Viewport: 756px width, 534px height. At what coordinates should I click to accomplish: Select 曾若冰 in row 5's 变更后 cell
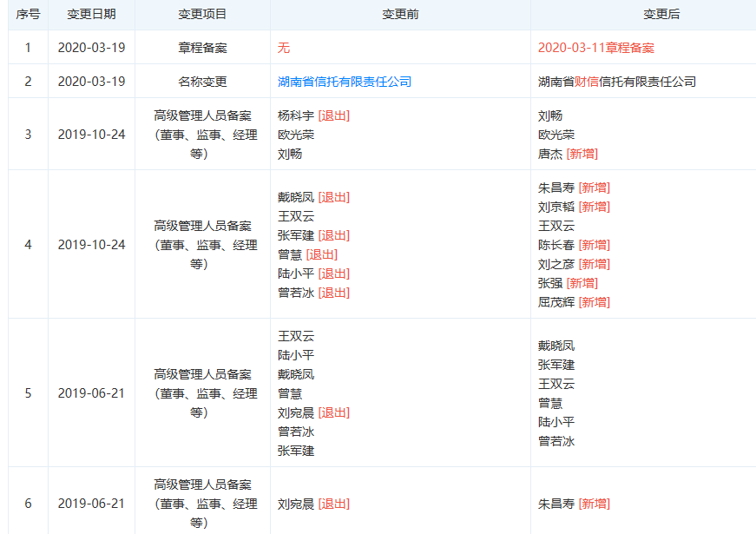click(555, 441)
